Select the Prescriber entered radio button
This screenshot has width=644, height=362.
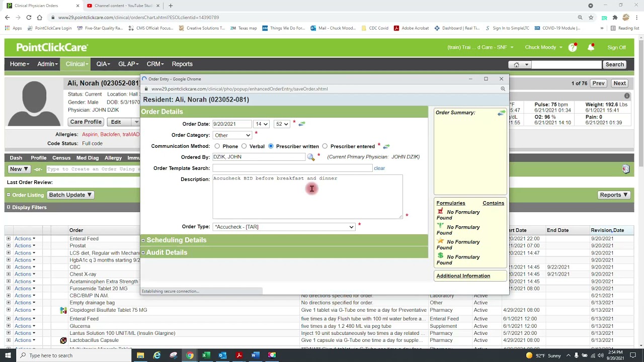(325, 146)
